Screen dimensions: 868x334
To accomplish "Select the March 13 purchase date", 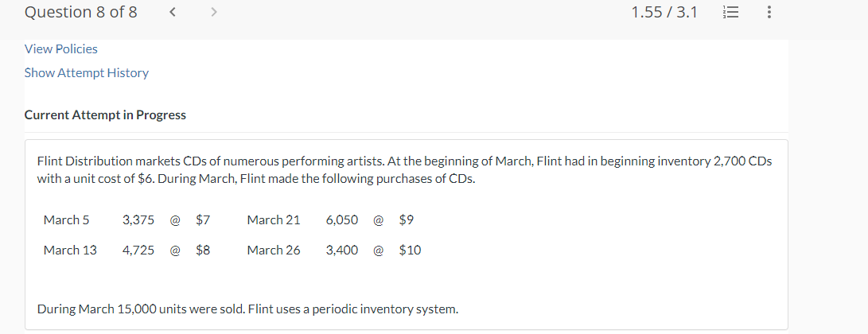I will pos(70,250).
